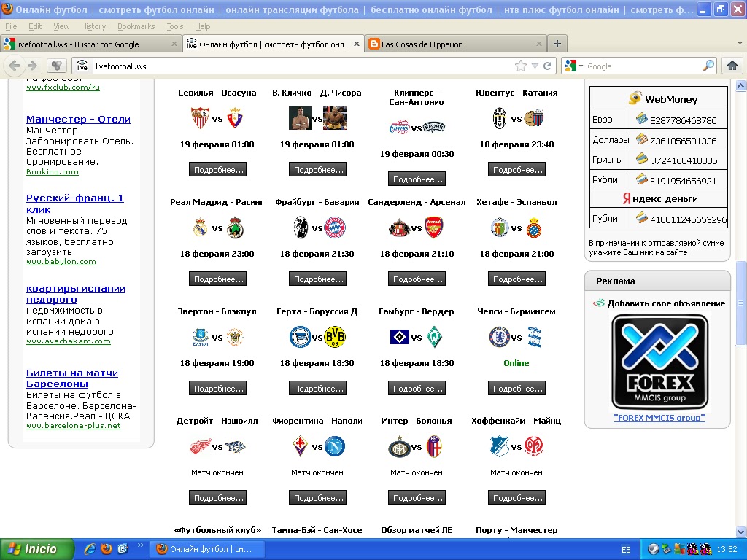Click the FOREX MMCIS banner image
Screen dimensions: 747x560
659,362
